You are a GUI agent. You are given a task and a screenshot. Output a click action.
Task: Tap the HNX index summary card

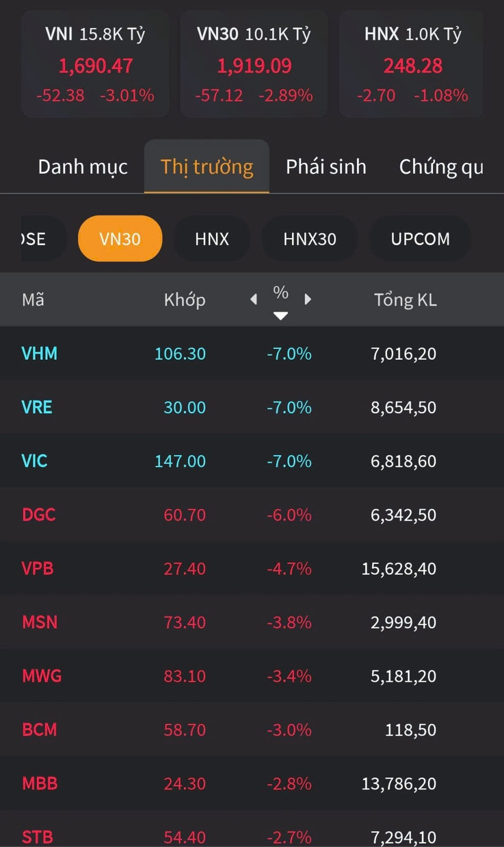click(x=412, y=64)
